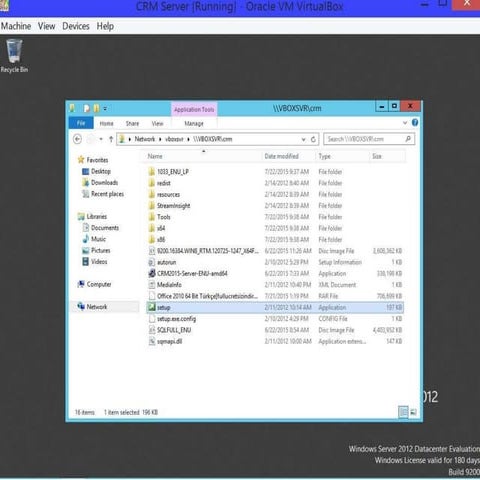480x480 pixels.
Task: Click the vboxsvr breadcrumb in address bar
Action: [174, 139]
